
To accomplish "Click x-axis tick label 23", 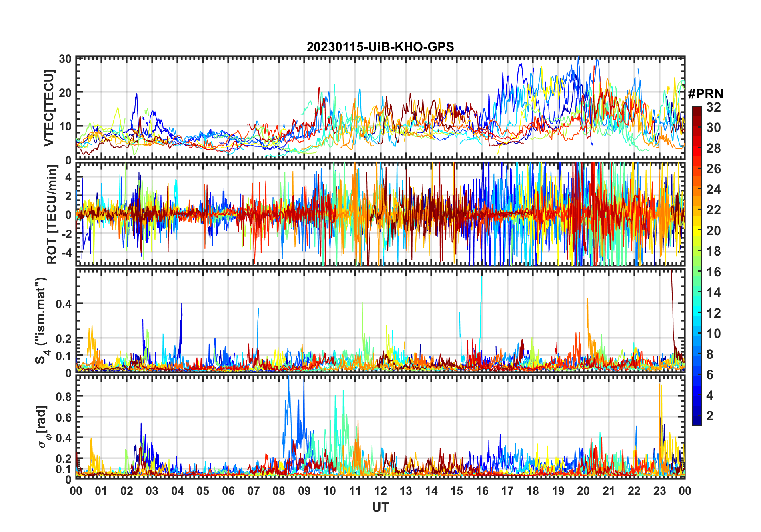I will [659, 491].
